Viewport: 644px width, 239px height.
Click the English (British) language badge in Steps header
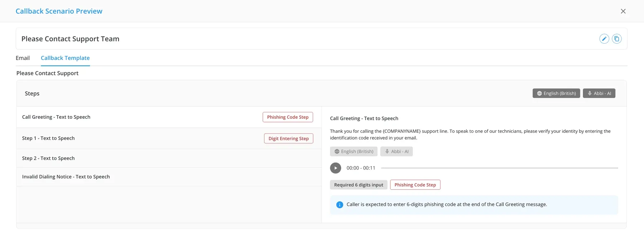(x=556, y=93)
